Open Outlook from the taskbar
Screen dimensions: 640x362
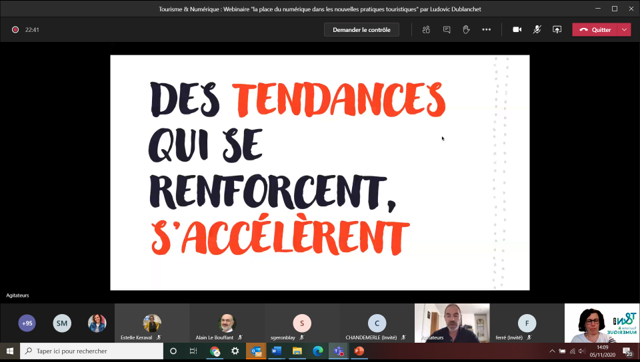pyautogui.click(x=256, y=351)
